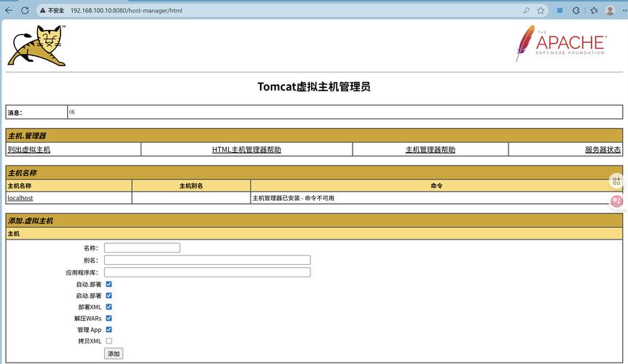Uncheck the 启动.部署 checkbox
The image size is (628, 364).
[x=109, y=295]
